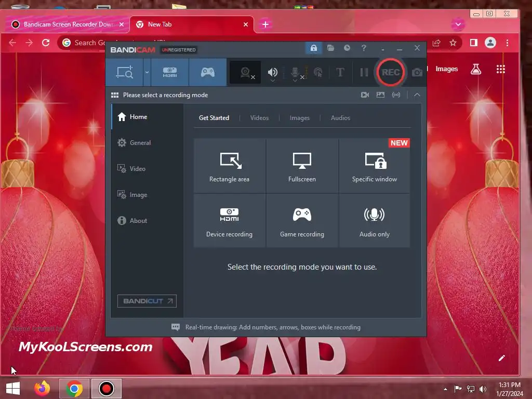This screenshot has width=532, height=399.
Task: Open the Bandicut link button
Action: pyautogui.click(x=147, y=301)
